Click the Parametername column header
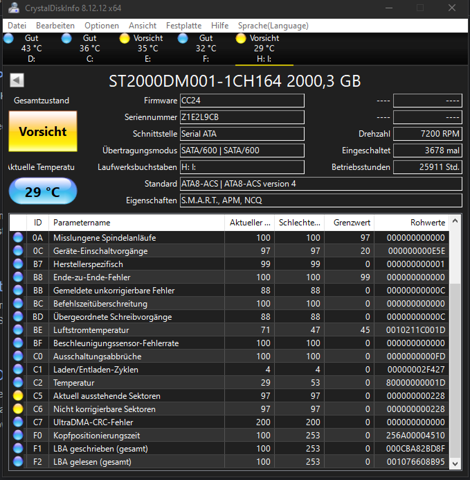Screen dimensions: 470x480 tap(137, 223)
